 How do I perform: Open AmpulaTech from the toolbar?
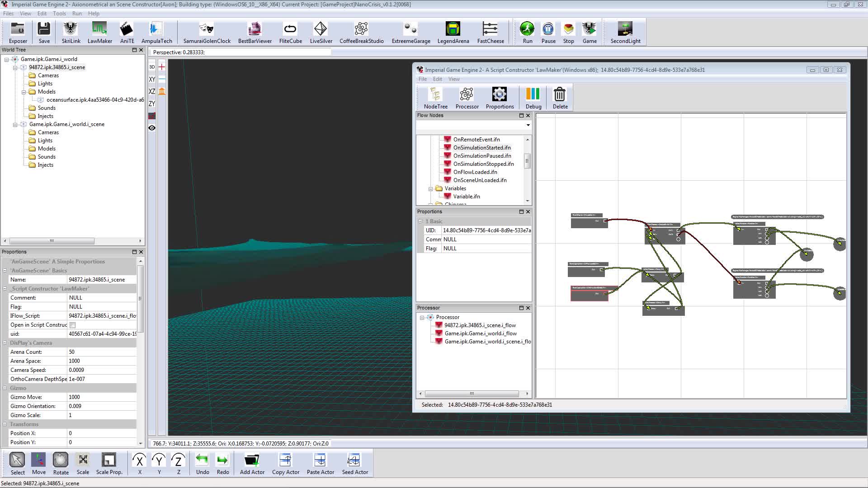(x=156, y=33)
